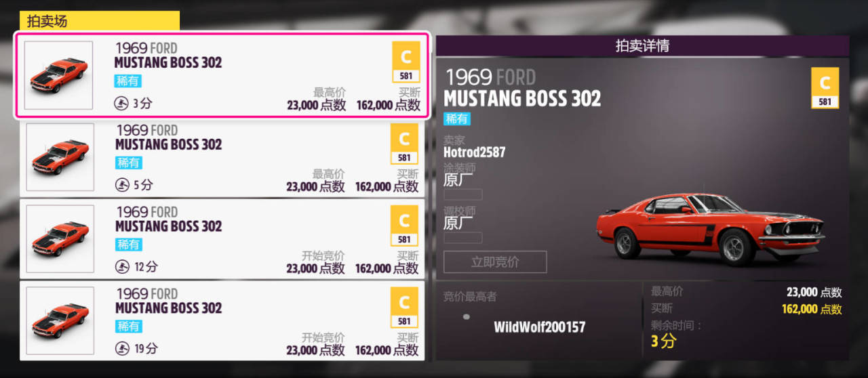Select the listing with 5分 remaining
868x378 pixels.
[222, 157]
